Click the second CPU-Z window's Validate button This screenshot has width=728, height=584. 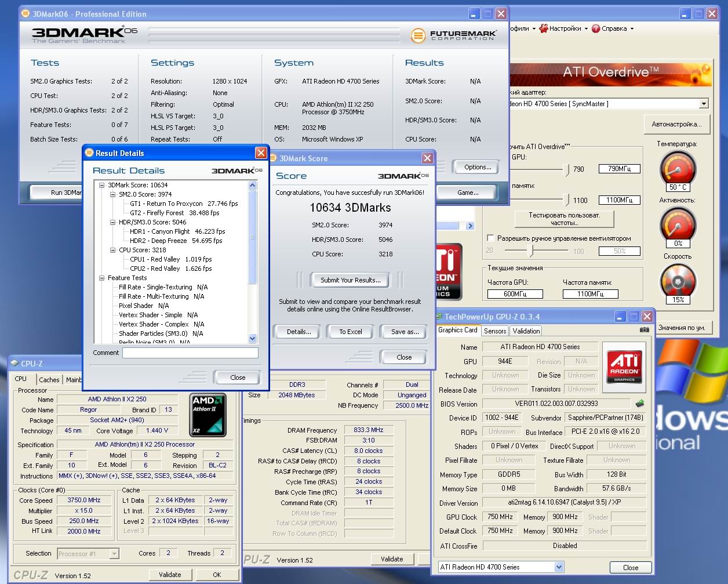click(392, 559)
